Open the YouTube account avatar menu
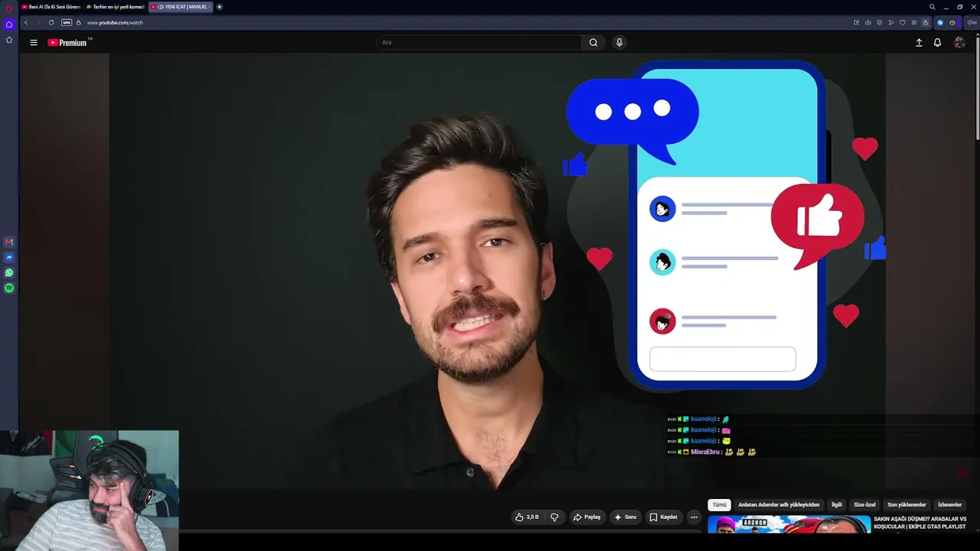The height and width of the screenshot is (551, 980). (959, 43)
